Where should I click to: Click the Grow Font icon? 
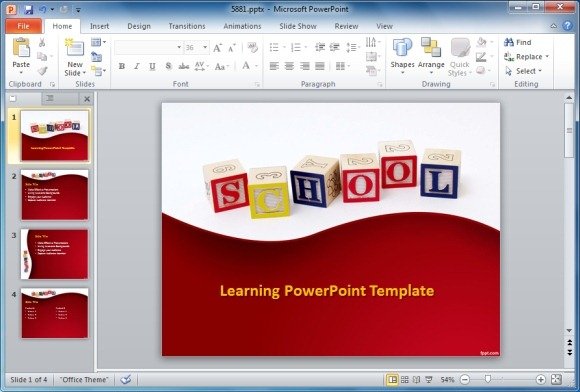pyautogui.click(x=217, y=48)
